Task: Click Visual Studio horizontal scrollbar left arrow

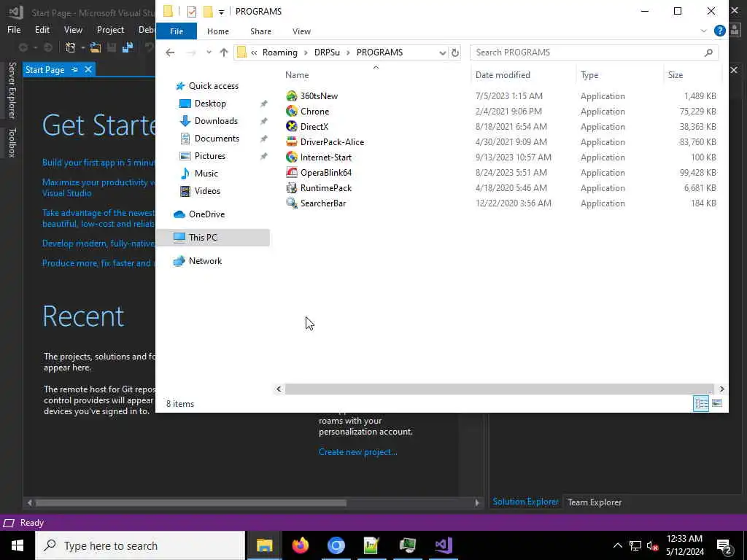Action: click(x=29, y=502)
